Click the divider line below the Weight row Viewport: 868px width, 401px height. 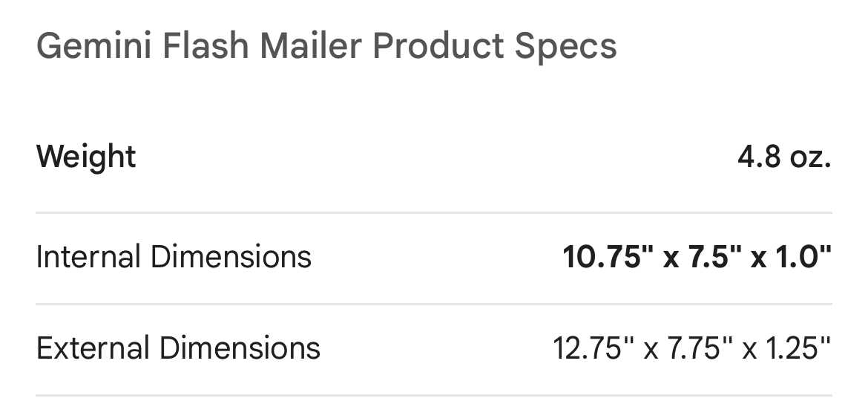point(434,213)
